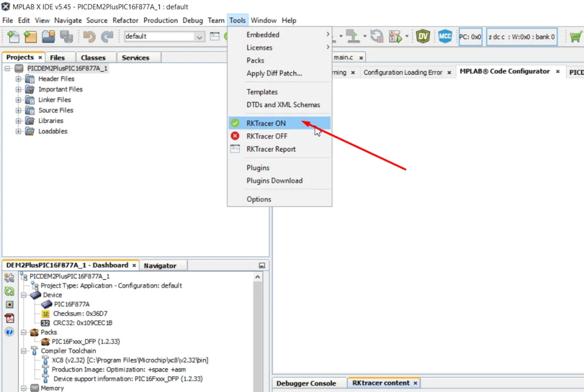Click the breakpoint square icon in Dashboard sidebar
The image size is (584, 392).
coord(10,304)
